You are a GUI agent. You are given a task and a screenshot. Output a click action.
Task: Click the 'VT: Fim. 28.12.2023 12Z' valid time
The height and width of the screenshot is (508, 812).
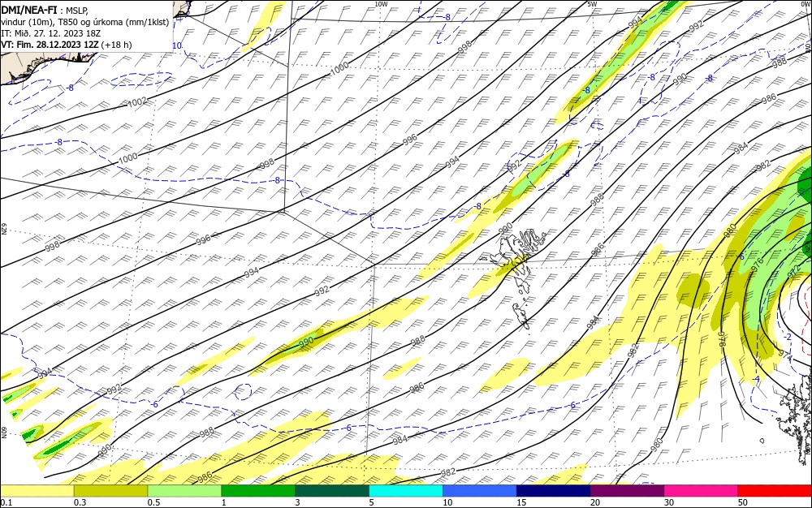[50, 45]
